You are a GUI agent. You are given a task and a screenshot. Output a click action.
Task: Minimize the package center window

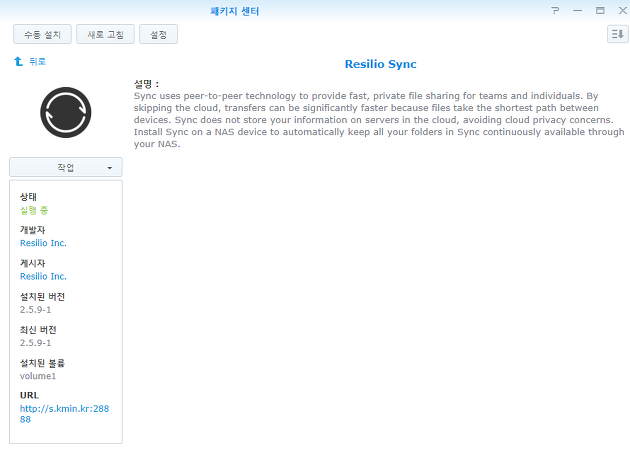577,10
